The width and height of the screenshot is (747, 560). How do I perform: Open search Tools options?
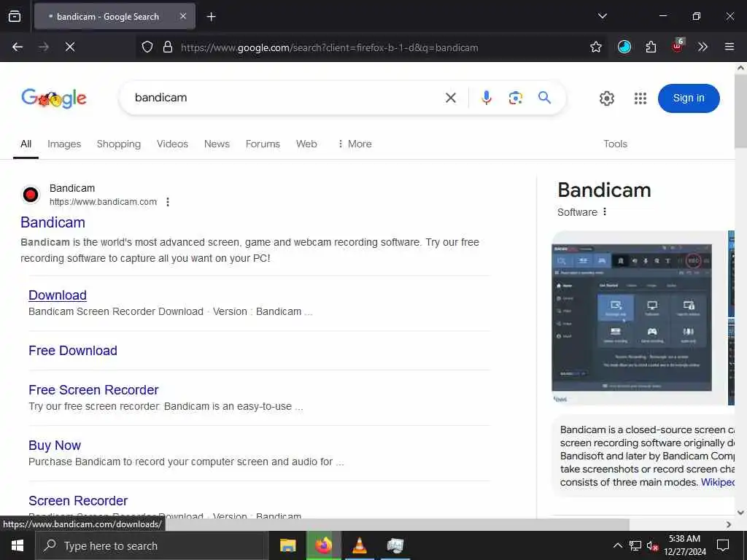[615, 144]
